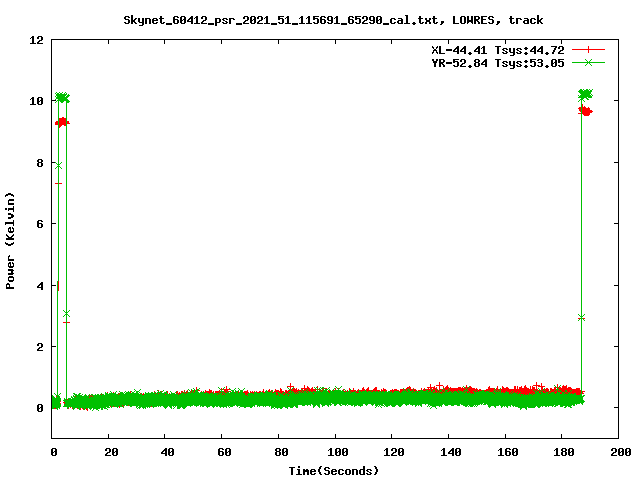
Task: Click the x-axis tick label 120
Action: (x=394, y=452)
